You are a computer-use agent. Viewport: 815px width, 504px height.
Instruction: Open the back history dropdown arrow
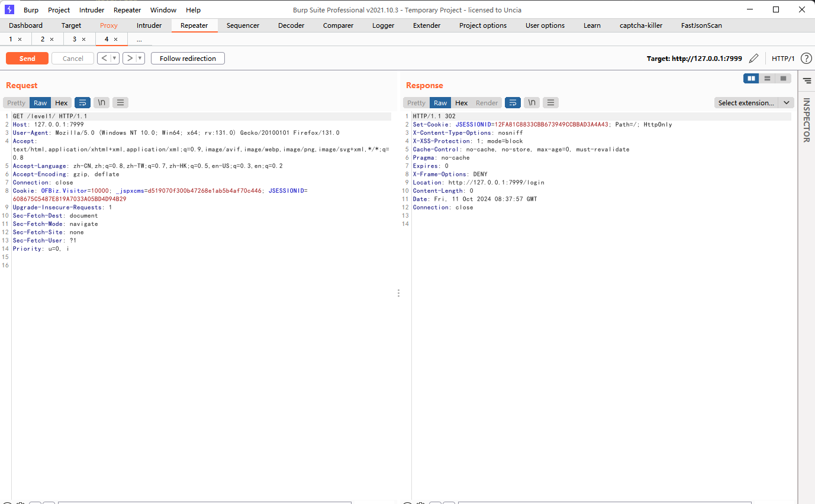(x=115, y=59)
